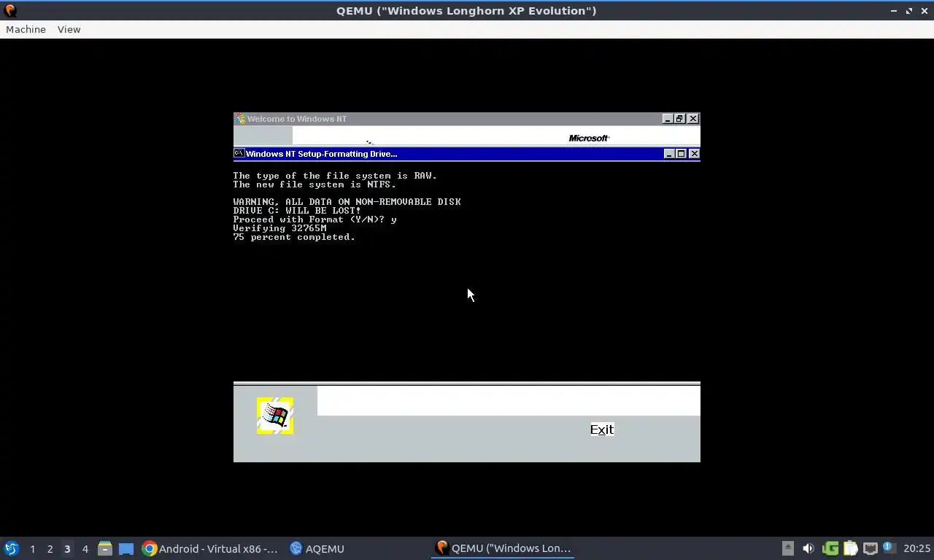This screenshot has height=560, width=934.
Task: Click 'The type of the file system is RAW.'
Action: (335, 176)
